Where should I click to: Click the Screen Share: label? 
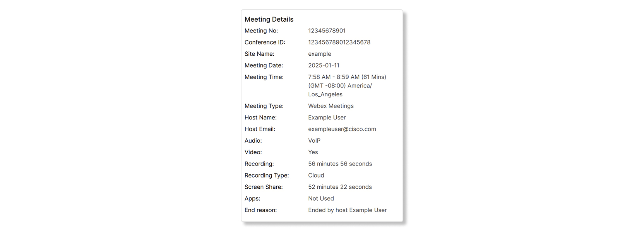[264, 187]
